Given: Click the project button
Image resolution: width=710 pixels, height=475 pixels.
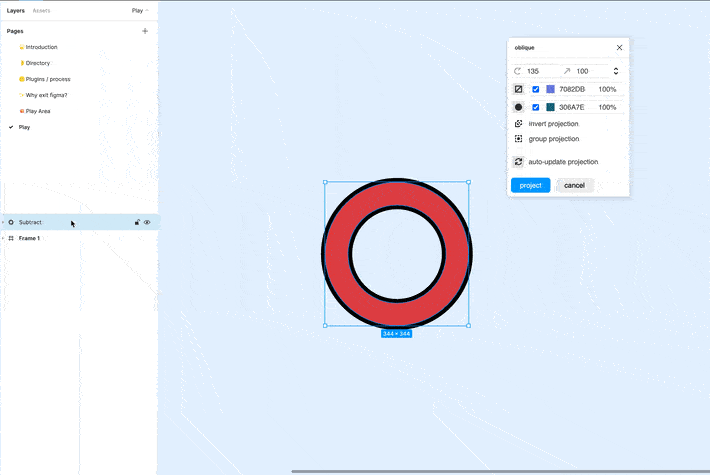Looking at the screenshot, I should [530, 185].
